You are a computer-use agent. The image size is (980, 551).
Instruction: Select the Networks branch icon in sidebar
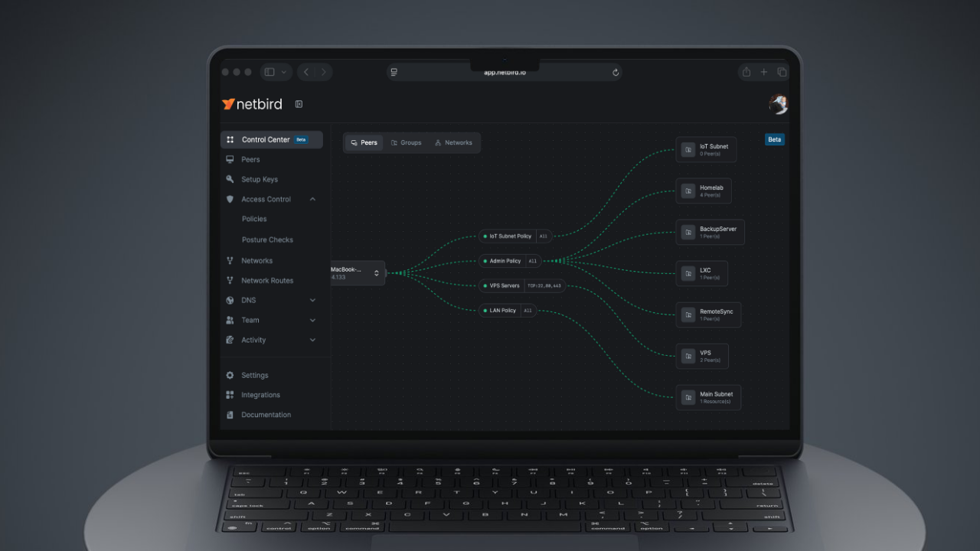(230, 260)
